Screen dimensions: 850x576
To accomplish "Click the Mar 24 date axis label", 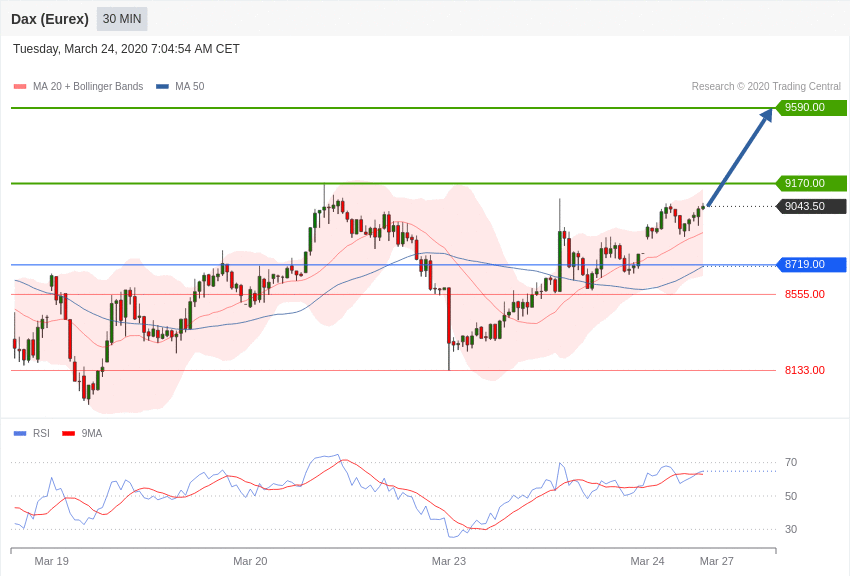I will [647, 561].
